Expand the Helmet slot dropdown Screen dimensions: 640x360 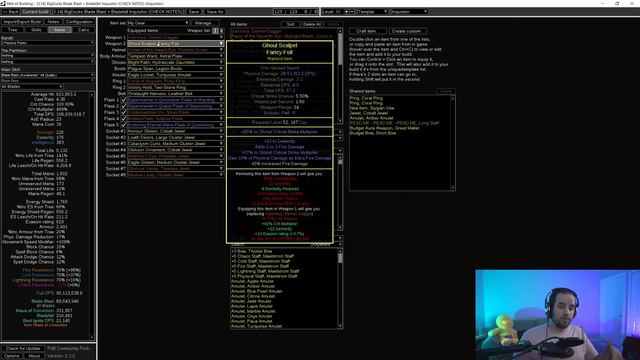coord(176,50)
